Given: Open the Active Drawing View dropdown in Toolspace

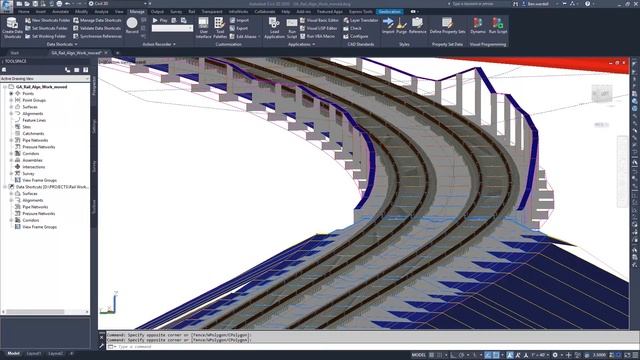Looking at the screenshot, I should tap(45, 78).
